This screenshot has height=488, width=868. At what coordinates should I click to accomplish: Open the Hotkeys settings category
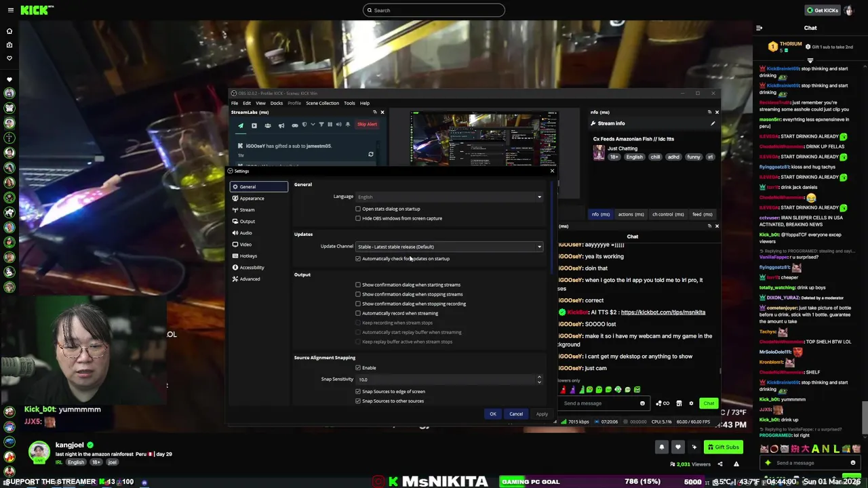point(259,256)
